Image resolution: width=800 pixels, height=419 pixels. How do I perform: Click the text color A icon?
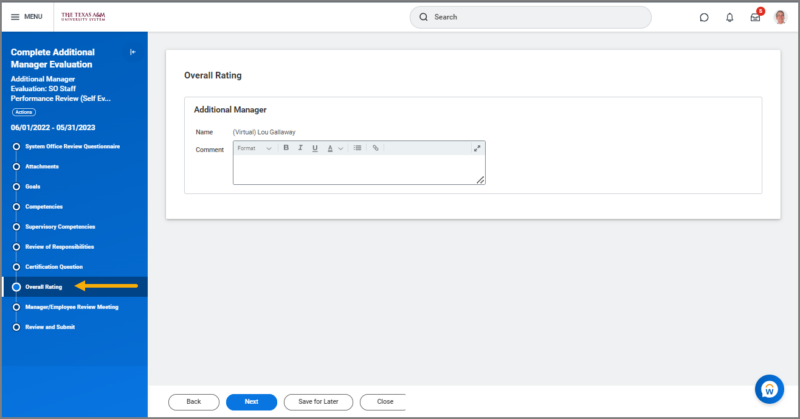tap(330, 149)
